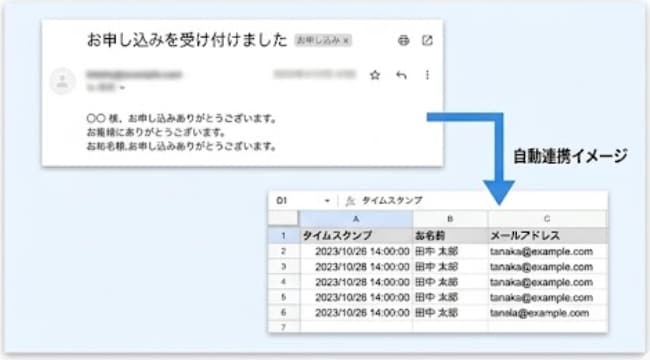Select the timestamp cell in row 5
Viewport: 650px width, 360px height.
[356, 297]
